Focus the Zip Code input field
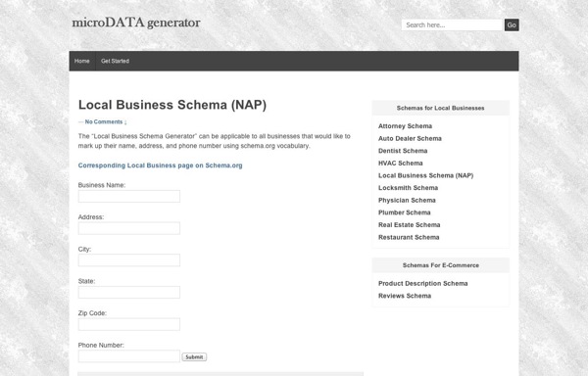588x376 pixels. [129, 324]
